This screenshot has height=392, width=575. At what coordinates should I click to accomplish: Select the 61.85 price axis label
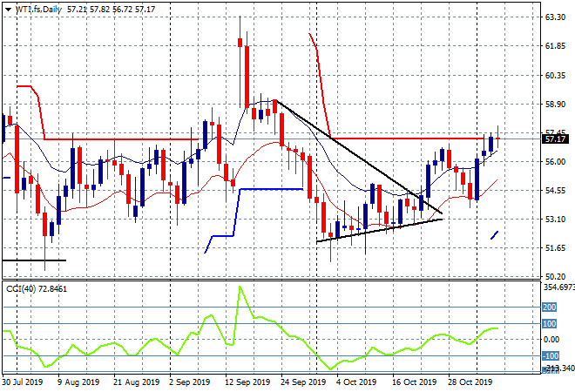point(555,46)
